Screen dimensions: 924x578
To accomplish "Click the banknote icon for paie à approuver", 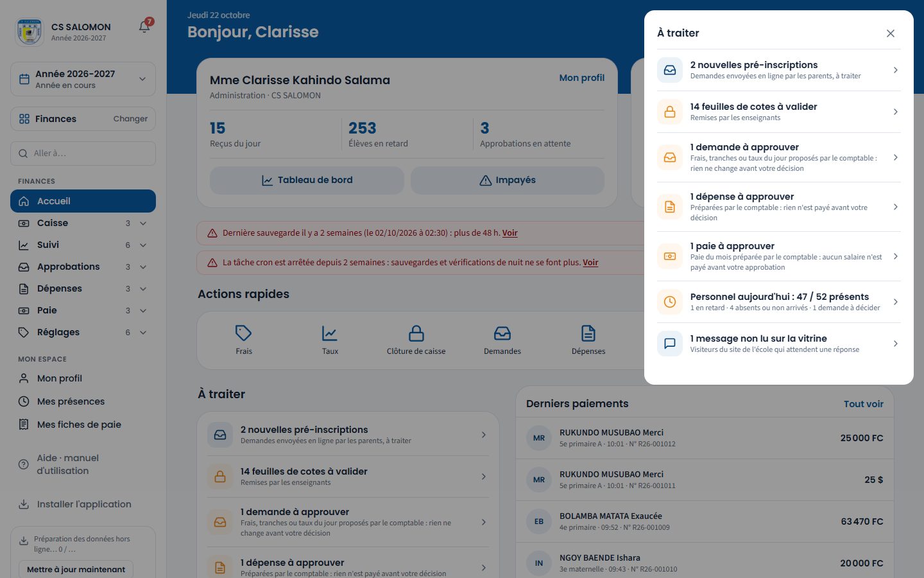I will (x=670, y=256).
